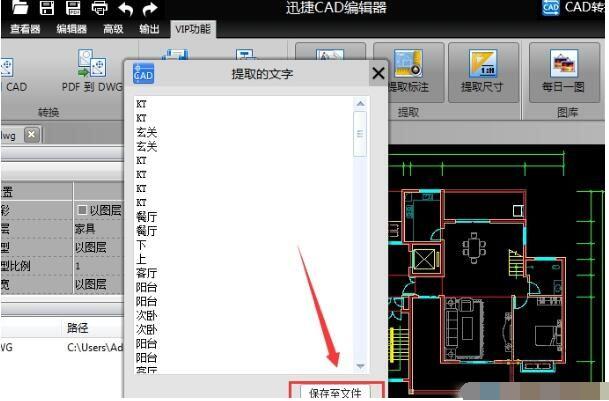Click the color swatch box beside 以图层
Image resolution: width=609 pixels, height=401 pixels.
[x=81, y=210]
